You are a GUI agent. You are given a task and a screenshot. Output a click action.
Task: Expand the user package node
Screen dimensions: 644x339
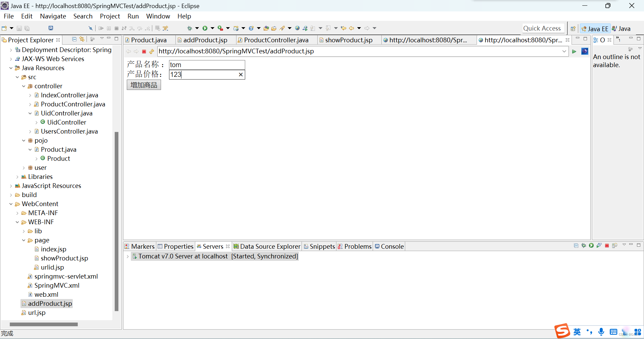[x=23, y=168]
